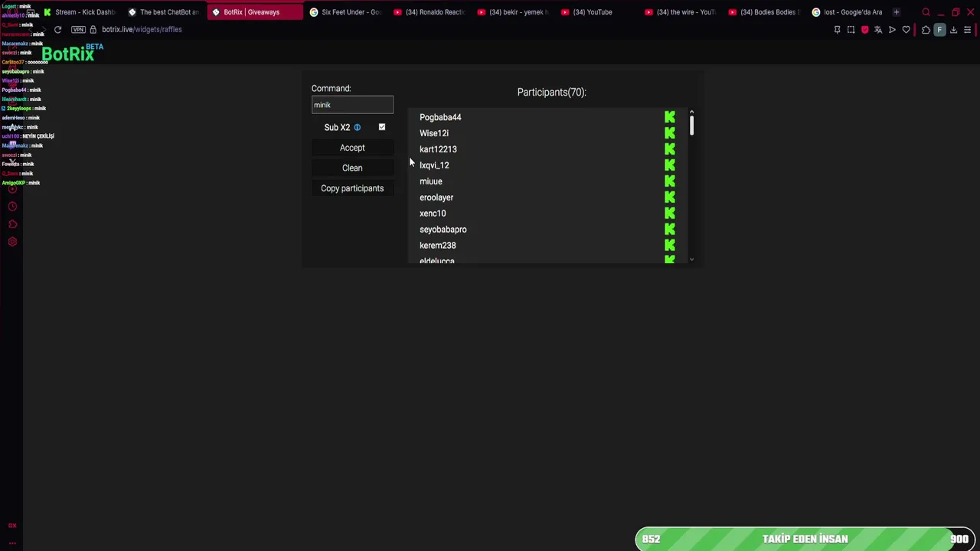Select participant eroolayer
980x551 pixels.
pos(436,197)
